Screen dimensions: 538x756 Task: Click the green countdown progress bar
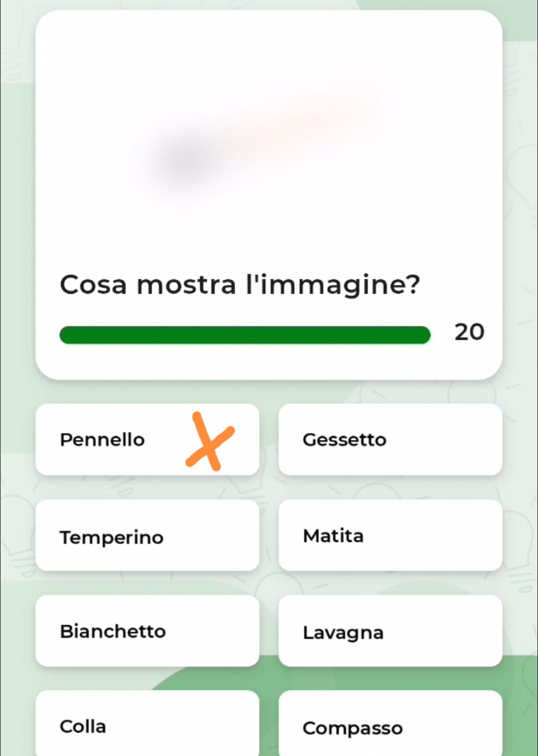point(245,335)
